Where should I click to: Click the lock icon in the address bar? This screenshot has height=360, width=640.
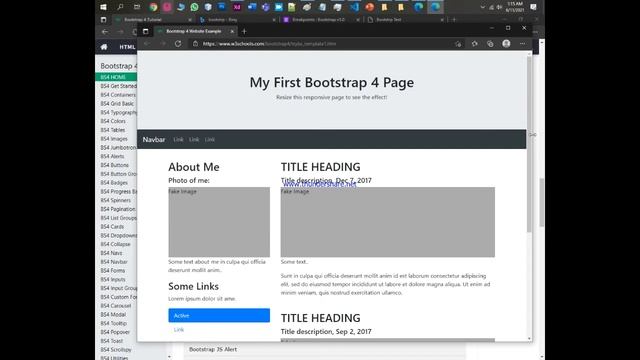click(x=196, y=44)
